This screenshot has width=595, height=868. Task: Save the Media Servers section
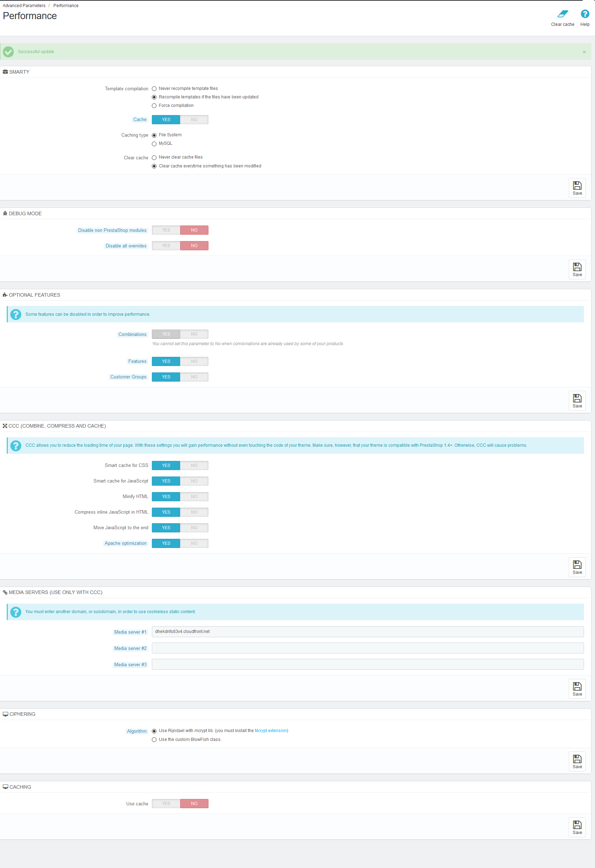tap(577, 689)
